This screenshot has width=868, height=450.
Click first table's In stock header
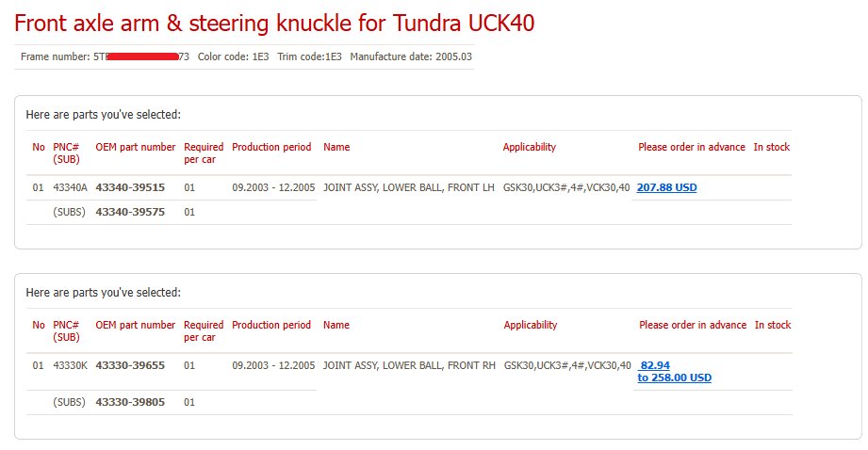coord(772,147)
